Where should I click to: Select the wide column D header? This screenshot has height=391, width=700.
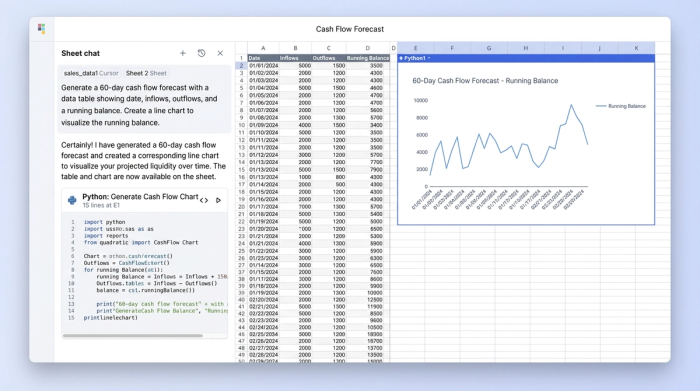(x=367, y=48)
